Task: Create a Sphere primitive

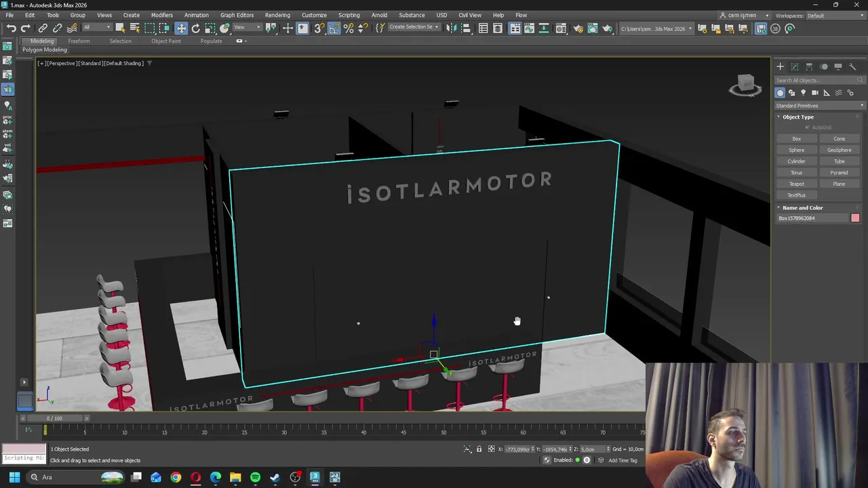Action: tap(797, 150)
